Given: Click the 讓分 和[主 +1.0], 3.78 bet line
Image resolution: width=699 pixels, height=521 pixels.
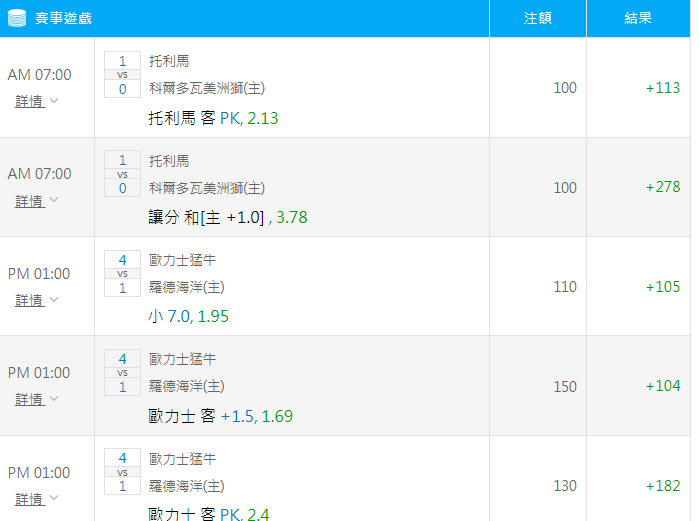Looking at the screenshot, I should pyautogui.click(x=228, y=217).
